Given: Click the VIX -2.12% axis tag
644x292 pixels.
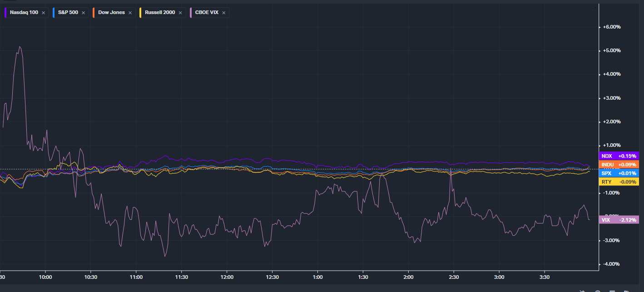Looking at the screenshot, I should pyautogui.click(x=619, y=220).
